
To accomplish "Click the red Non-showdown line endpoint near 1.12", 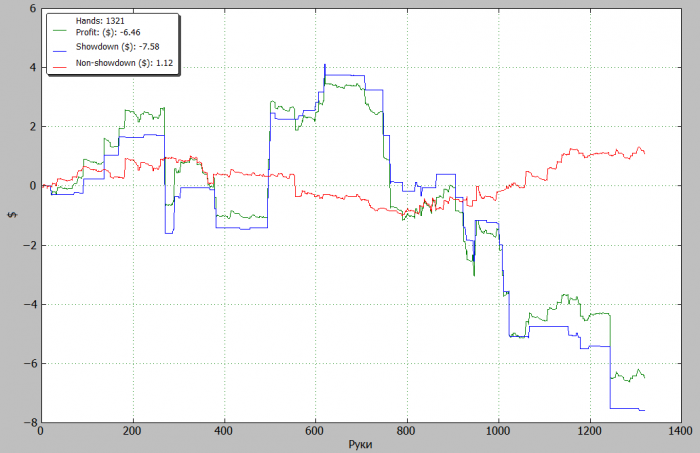I will point(644,153).
